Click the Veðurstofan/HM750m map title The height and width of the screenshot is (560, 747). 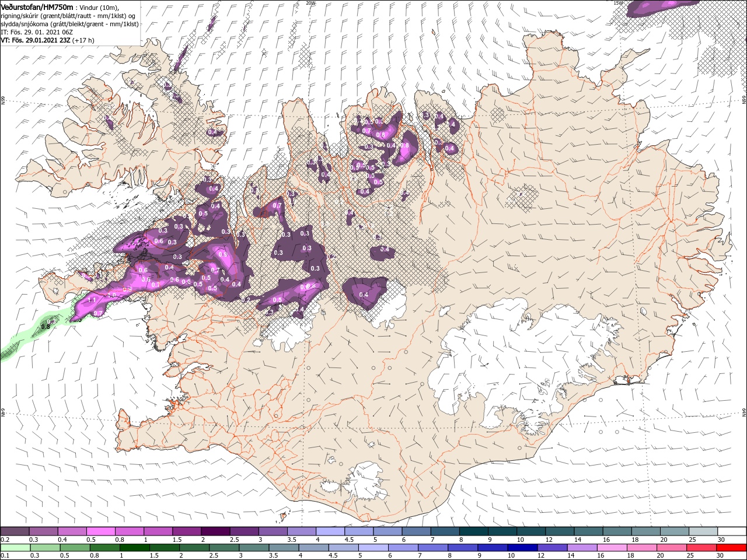tap(37, 6)
